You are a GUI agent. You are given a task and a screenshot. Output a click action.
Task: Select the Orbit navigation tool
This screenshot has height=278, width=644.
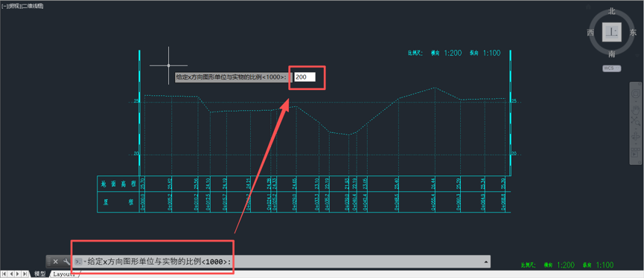click(637, 135)
